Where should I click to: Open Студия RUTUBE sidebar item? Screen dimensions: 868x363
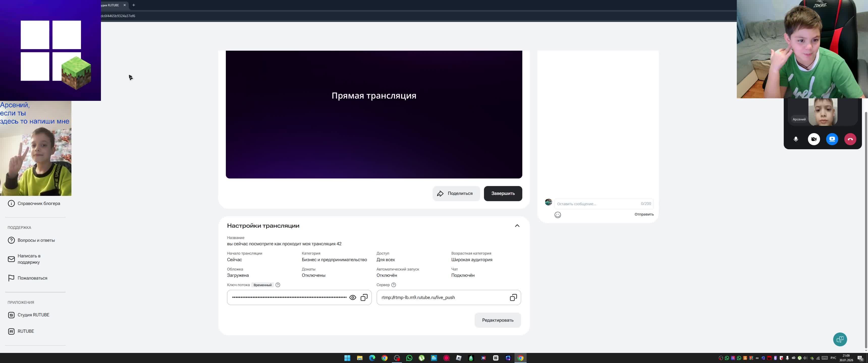tap(33, 315)
